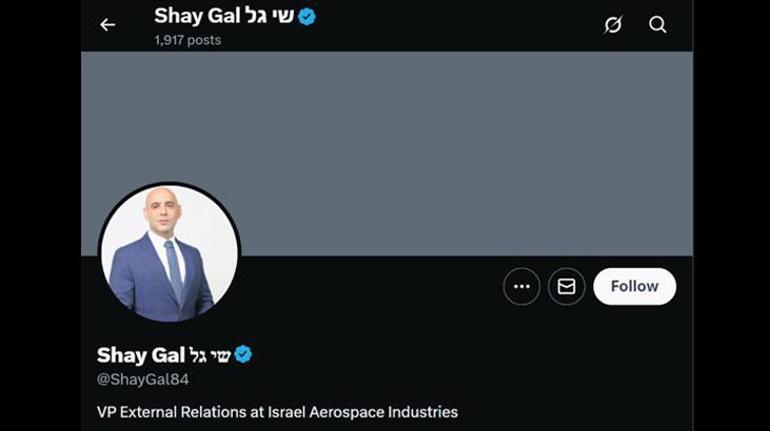Click the @ShayGal84 handle

click(143, 380)
